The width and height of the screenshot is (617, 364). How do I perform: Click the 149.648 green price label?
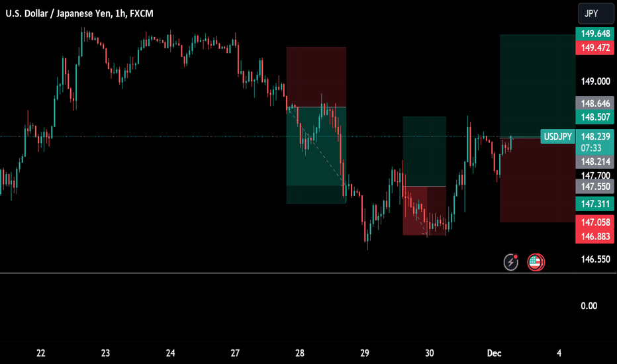tap(595, 34)
